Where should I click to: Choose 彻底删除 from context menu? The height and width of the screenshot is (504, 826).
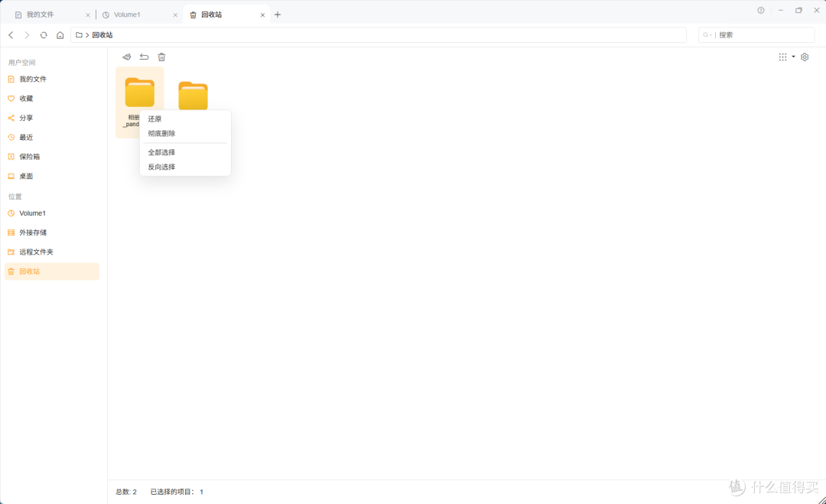coord(185,134)
